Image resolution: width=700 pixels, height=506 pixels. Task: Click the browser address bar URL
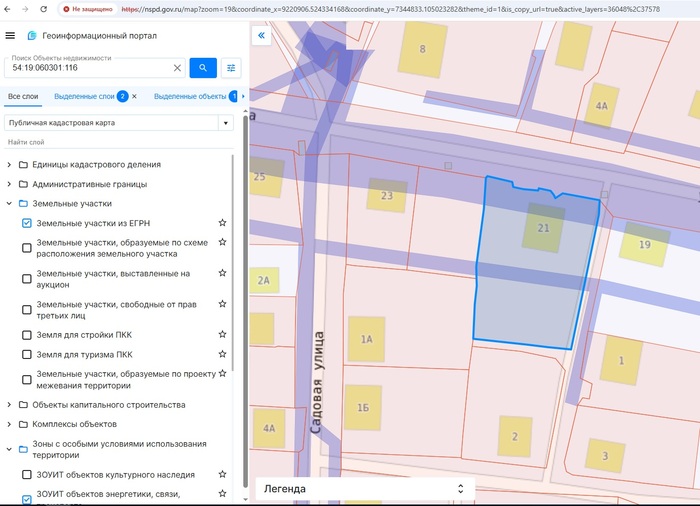click(x=391, y=9)
